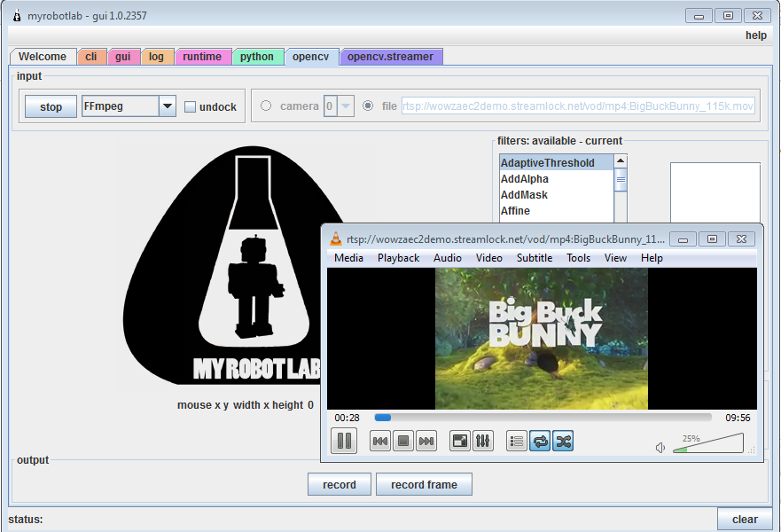781x532 pixels.
Task: Switch to the gui tab
Action: tap(123, 57)
